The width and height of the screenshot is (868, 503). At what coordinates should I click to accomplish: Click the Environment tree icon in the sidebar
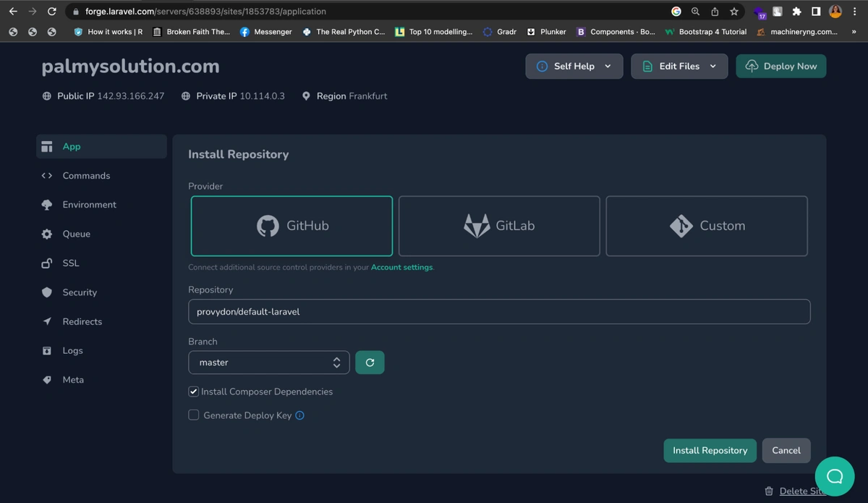tap(47, 205)
